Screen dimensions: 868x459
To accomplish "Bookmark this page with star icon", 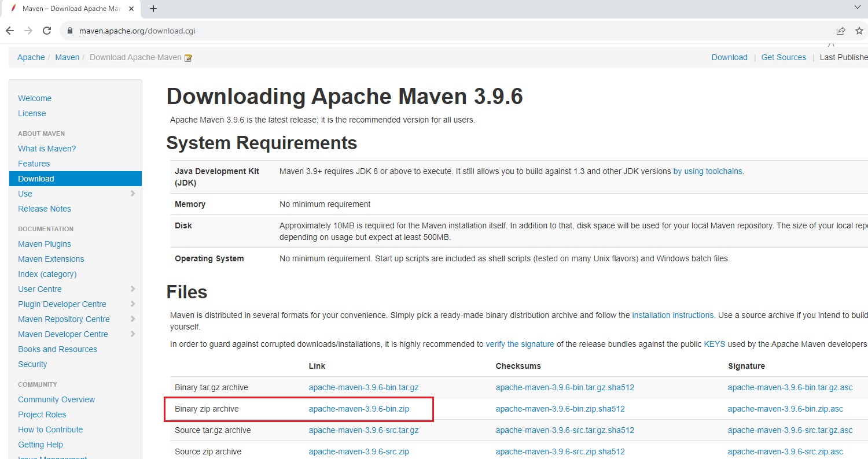I will (859, 31).
